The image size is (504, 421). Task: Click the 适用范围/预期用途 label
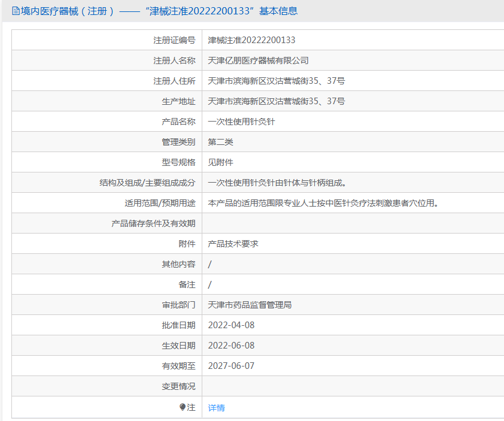coord(160,203)
